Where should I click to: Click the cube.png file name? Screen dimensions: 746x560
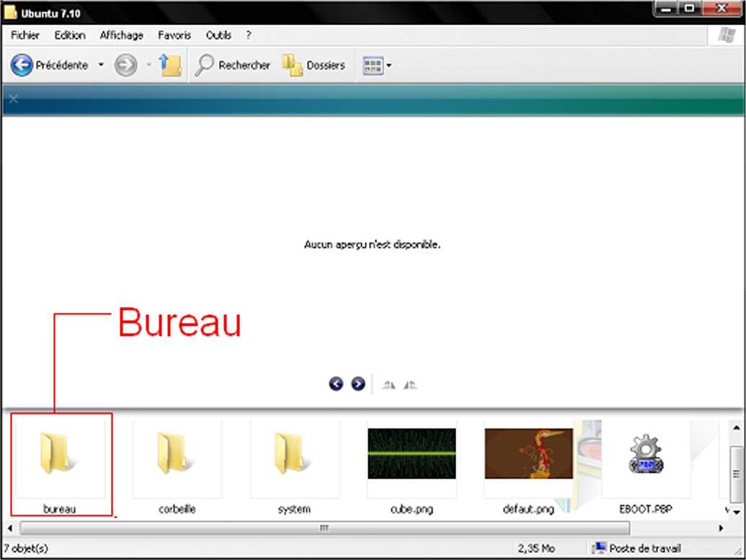pyautogui.click(x=412, y=509)
